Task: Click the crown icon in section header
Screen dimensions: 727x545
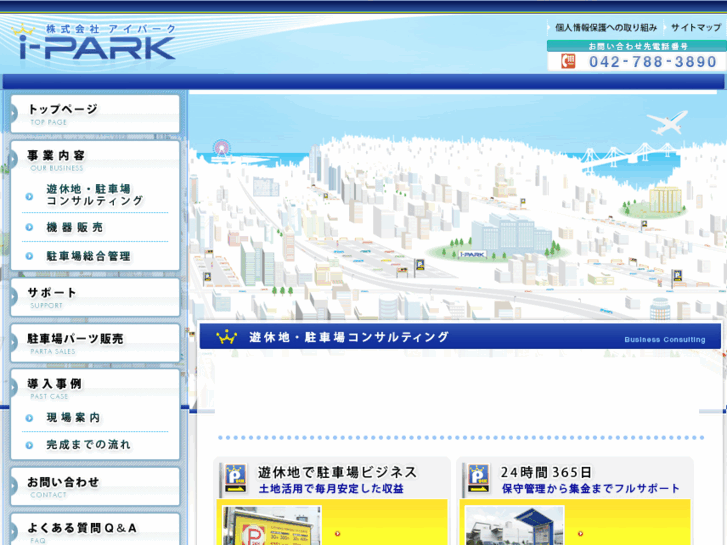Action: click(x=226, y=337)
